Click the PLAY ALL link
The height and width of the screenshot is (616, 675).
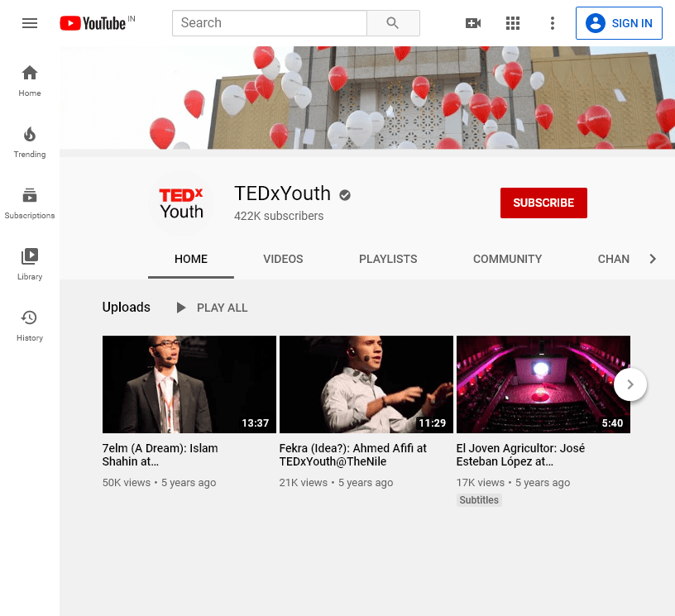click(x=223, y=308)
